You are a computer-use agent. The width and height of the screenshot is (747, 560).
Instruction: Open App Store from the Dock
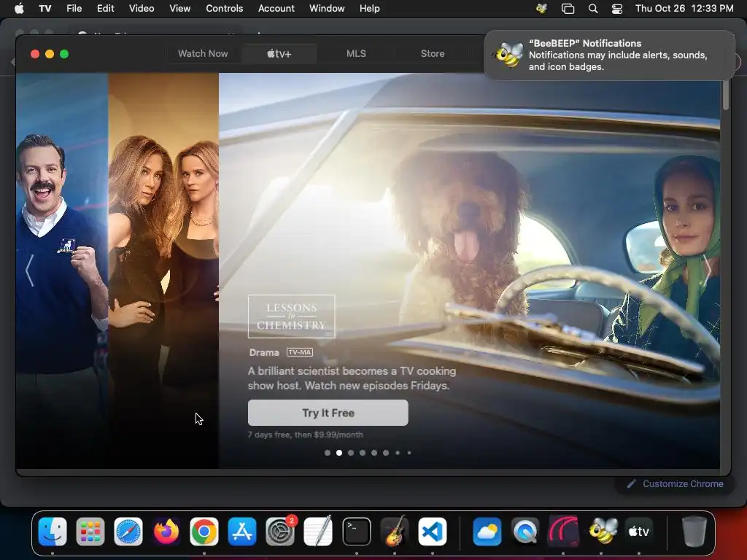click(242, 531)
